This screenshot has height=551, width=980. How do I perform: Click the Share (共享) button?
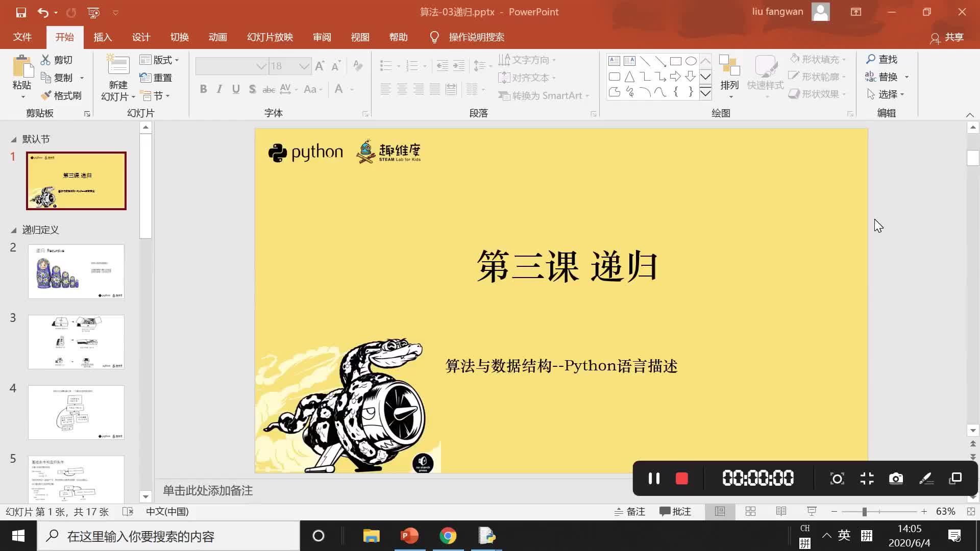(947, 37)
